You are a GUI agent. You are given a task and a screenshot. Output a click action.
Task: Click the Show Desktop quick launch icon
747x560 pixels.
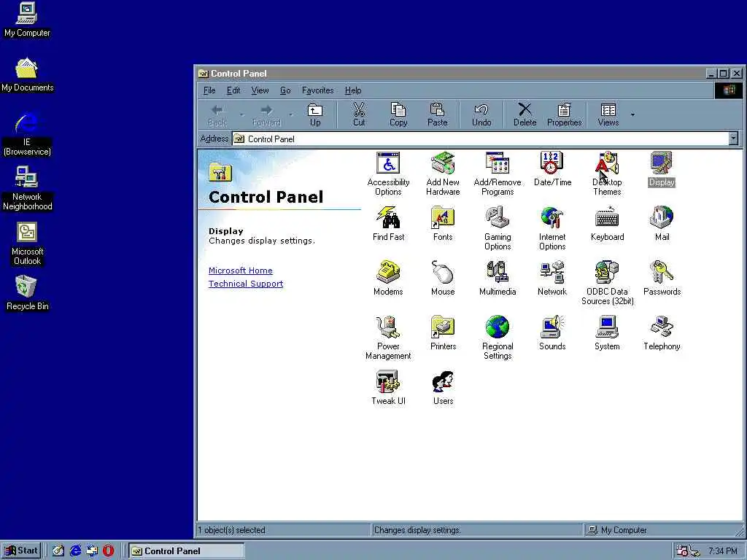[x=58, y=551]
